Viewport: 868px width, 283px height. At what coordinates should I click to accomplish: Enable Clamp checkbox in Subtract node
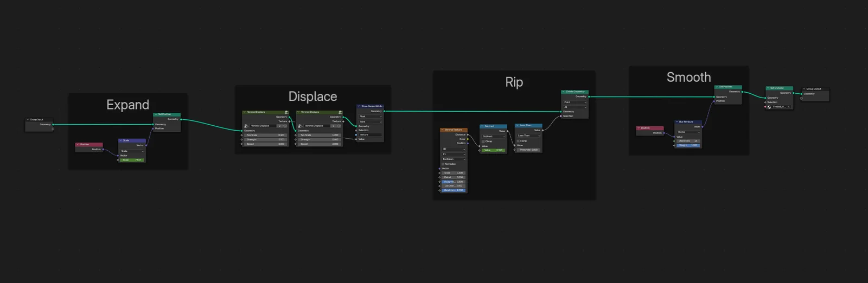(x=483, y=141)
